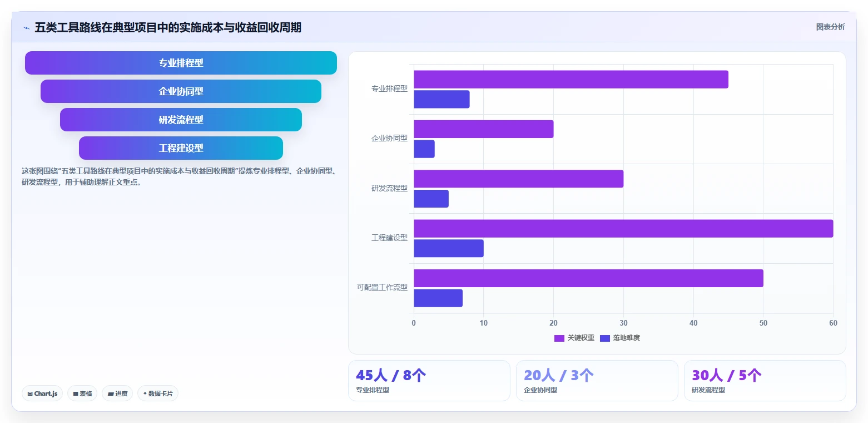Click the 可配置工作流型 关键权重 bar

pos(588,278)
